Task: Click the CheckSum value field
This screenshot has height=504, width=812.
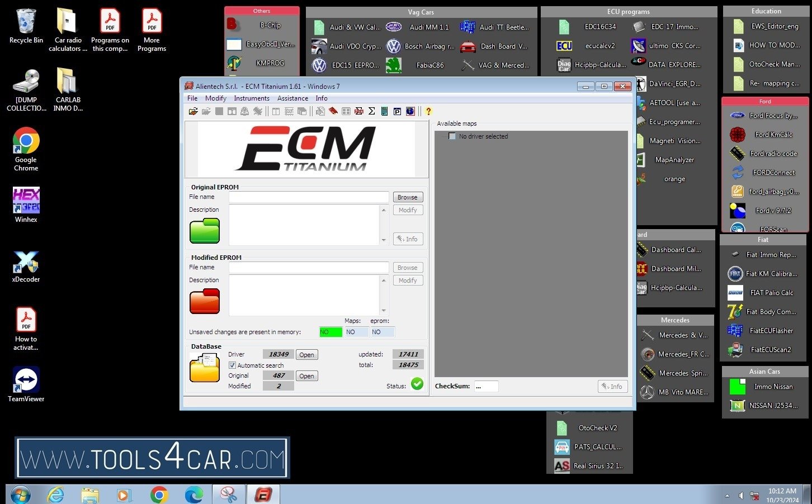Action: coord(486,386)
